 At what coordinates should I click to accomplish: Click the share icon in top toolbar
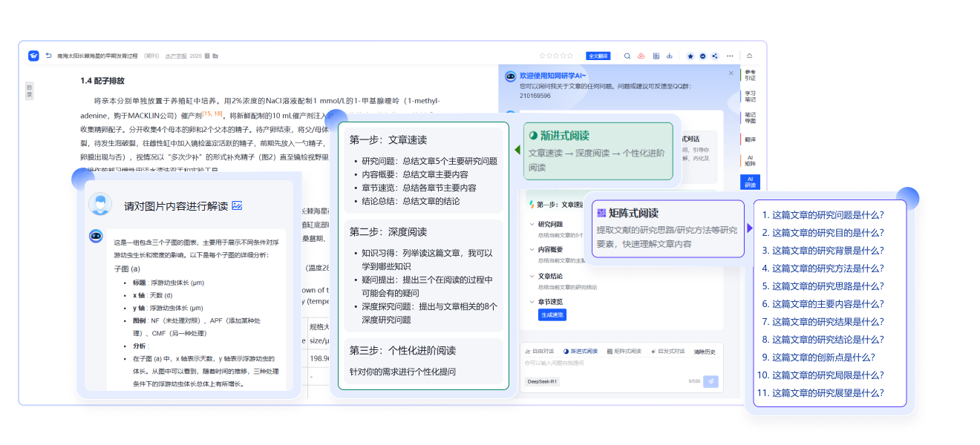(x=715, y=56)
